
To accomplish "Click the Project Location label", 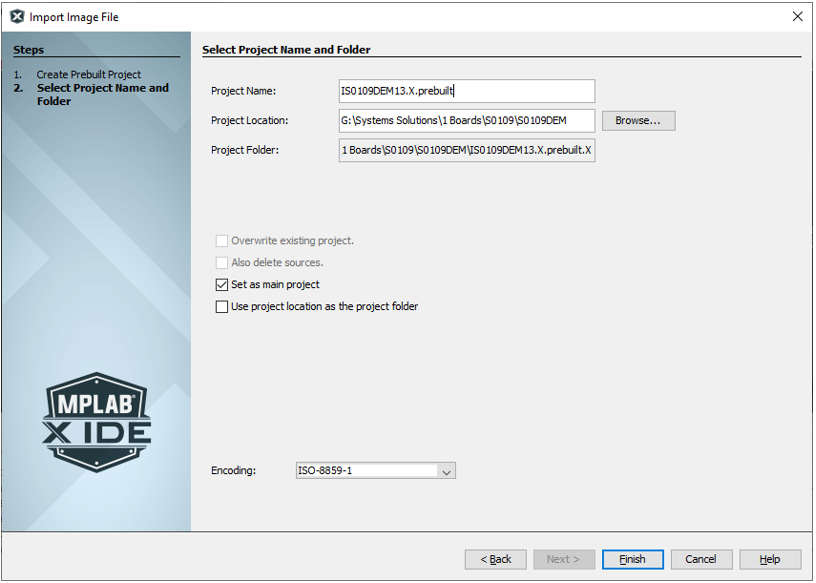I will (x=249, y=121).
